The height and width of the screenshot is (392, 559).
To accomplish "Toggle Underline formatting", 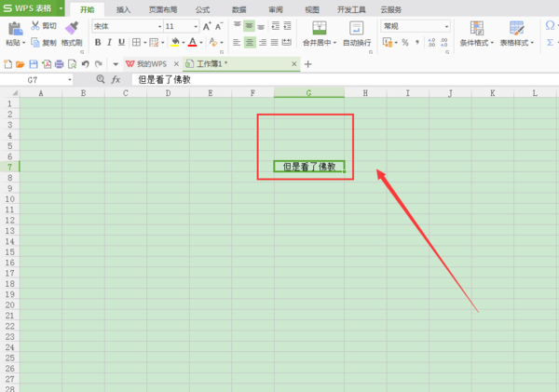I will [121, 43].
